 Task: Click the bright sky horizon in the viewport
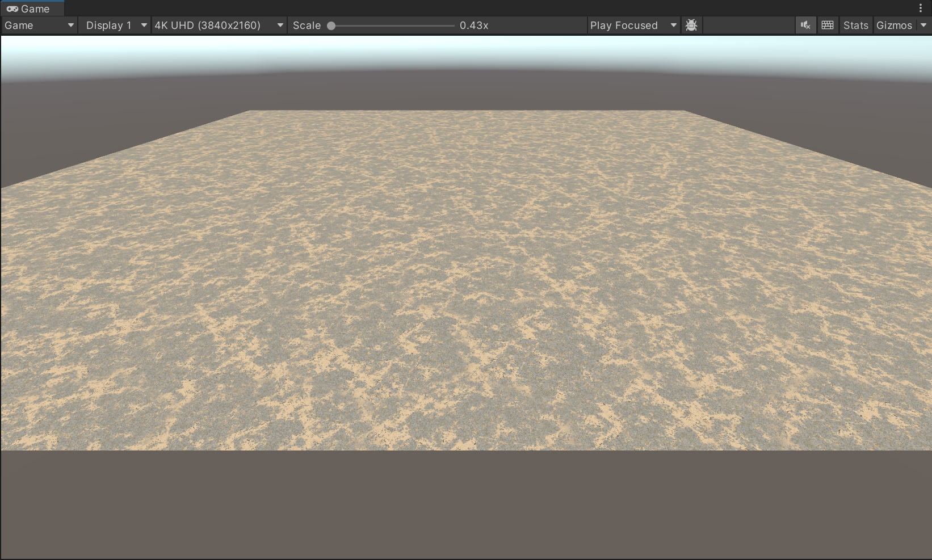click(465, 51)
